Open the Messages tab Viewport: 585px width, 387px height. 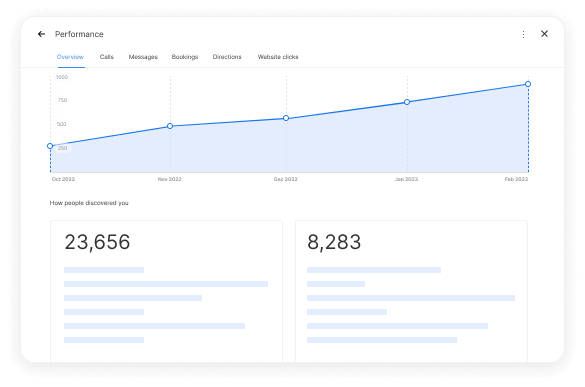point(143,57)
